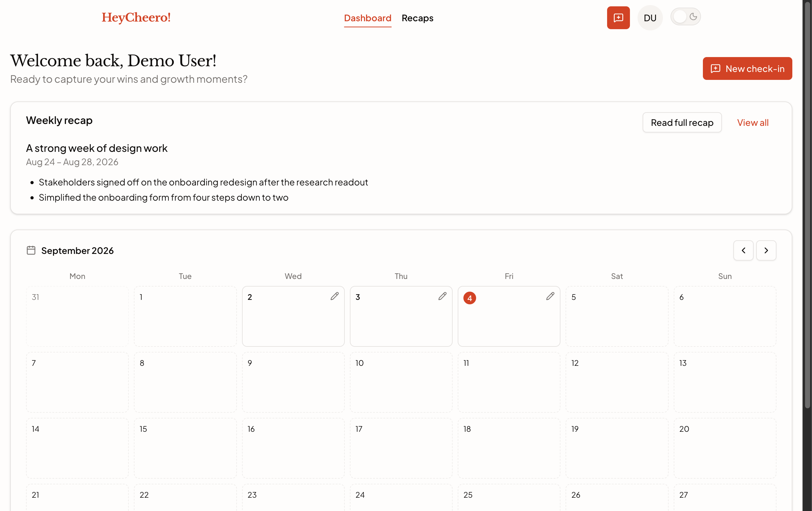Click the HeyCheero! logo
Screen dimensions: 812x511
[136, 17]
